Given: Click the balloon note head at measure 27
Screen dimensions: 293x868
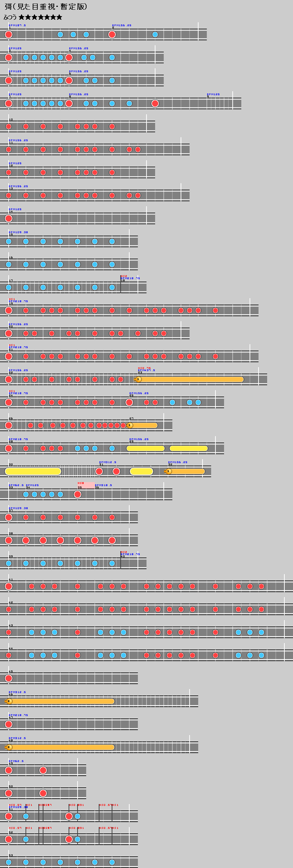Looking at the screenshot, I should [x=130, y=425].
